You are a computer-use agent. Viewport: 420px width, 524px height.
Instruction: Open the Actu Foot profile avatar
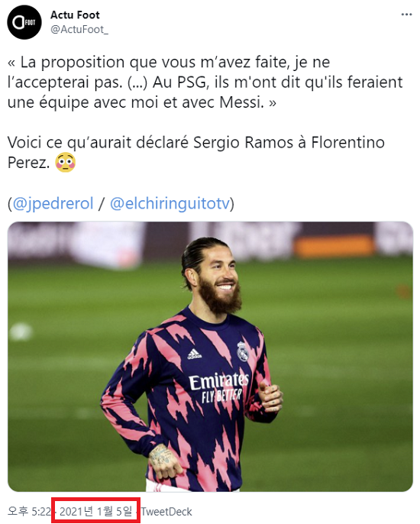point(24,22)
